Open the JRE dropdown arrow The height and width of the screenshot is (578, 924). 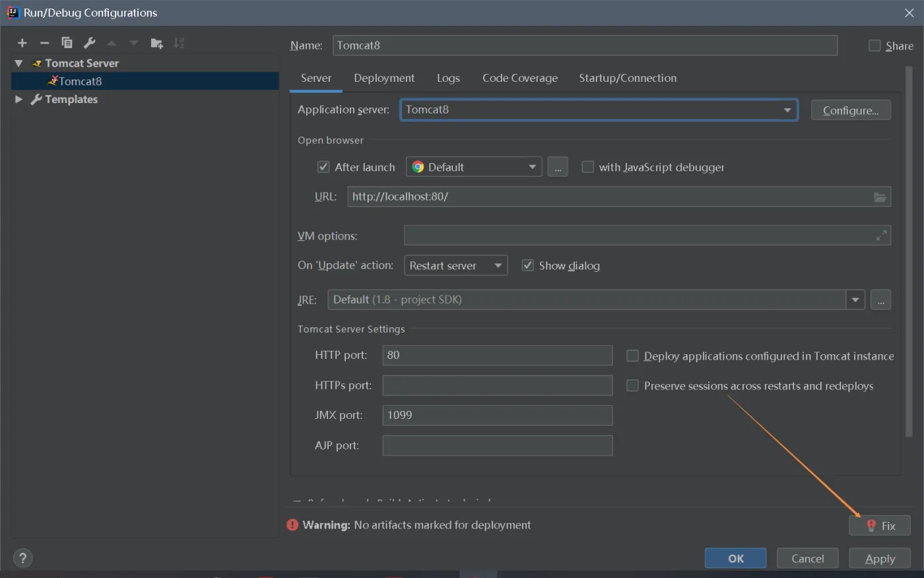coord(855,300)
